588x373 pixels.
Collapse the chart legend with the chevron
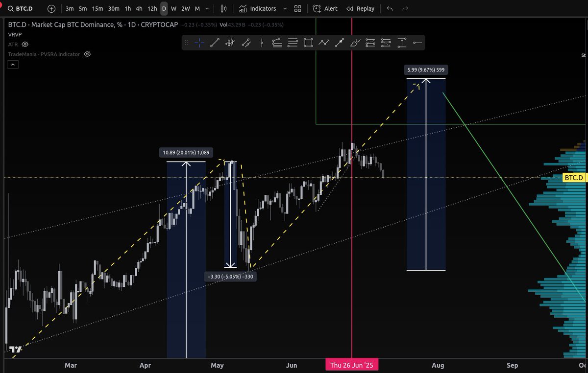click(13, 64)
